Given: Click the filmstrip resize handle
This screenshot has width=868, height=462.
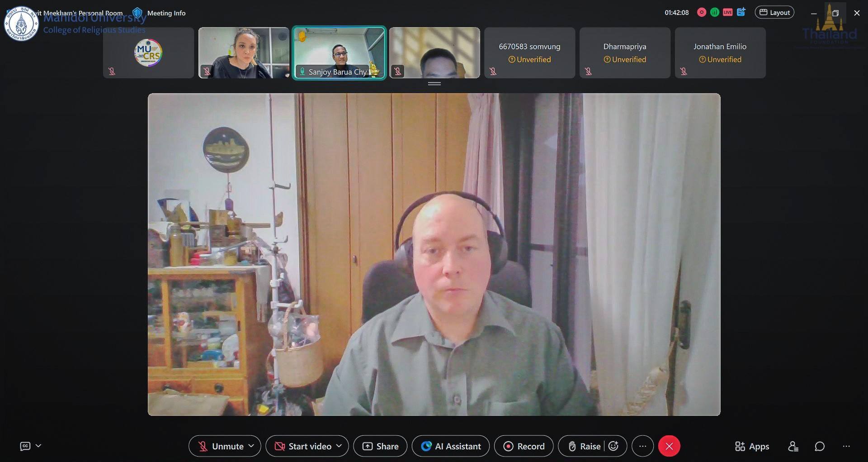Looking at the screenshot, I should (x=434, y=84).
